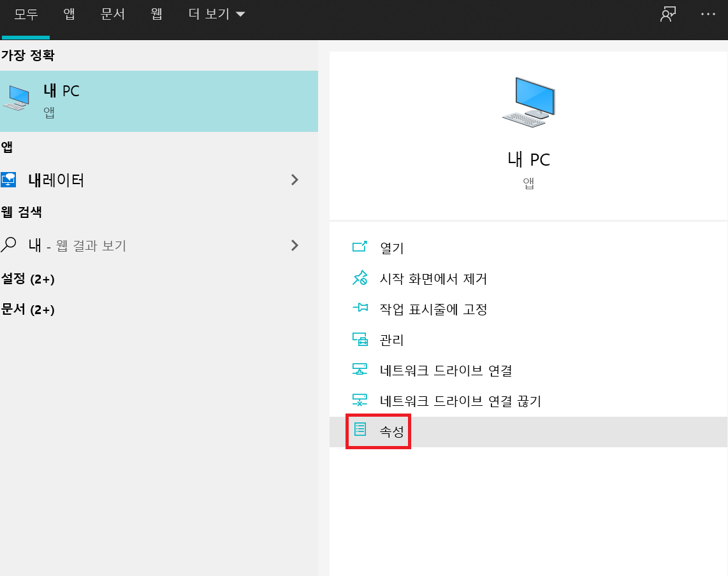Expand the 더 보기 dropdown

[x=216, y=15]
